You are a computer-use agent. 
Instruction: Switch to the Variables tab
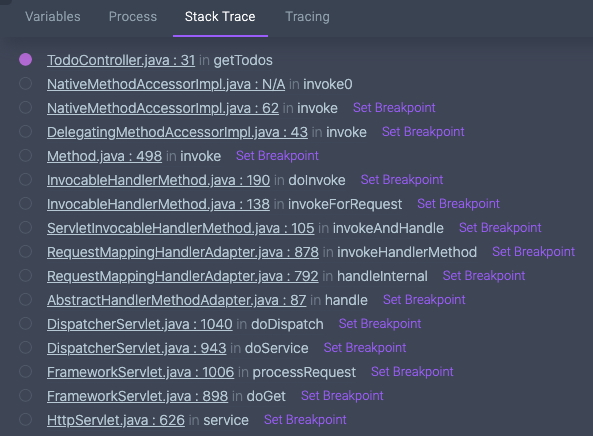click(53, 17)
